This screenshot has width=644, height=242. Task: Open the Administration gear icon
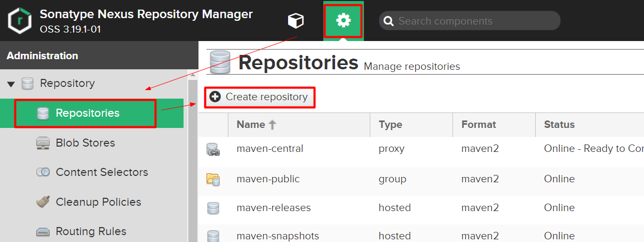pyautogui.click(x=343, y=21)
